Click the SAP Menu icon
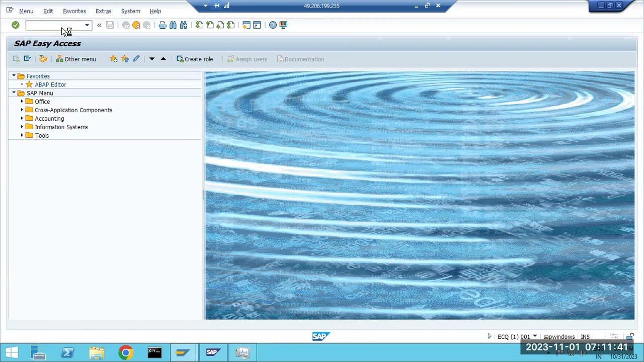 click(x=28, y=59)
